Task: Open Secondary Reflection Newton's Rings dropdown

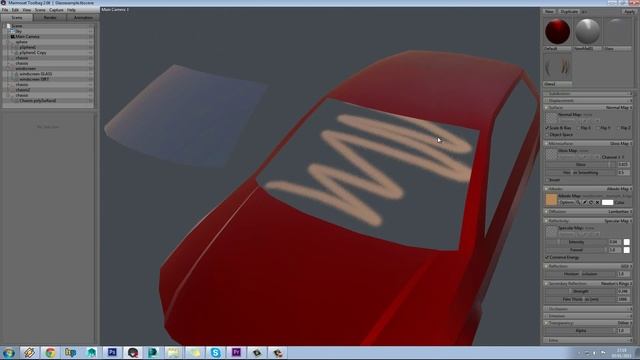Action: [616, 283]
